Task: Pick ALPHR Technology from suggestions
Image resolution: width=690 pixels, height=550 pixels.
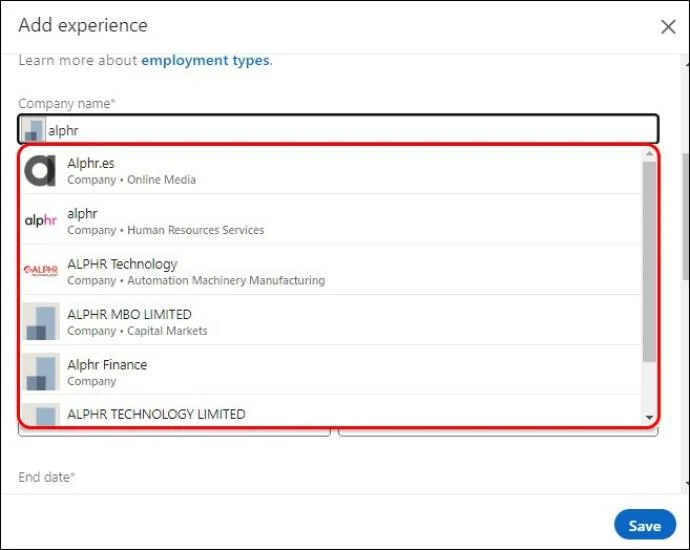Action: (331, 271)
